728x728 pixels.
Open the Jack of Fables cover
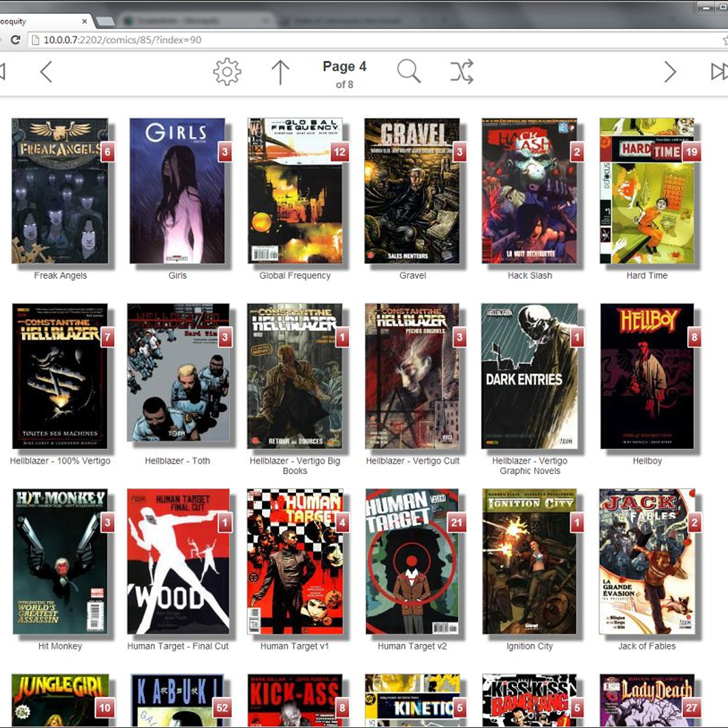(647, 561)
